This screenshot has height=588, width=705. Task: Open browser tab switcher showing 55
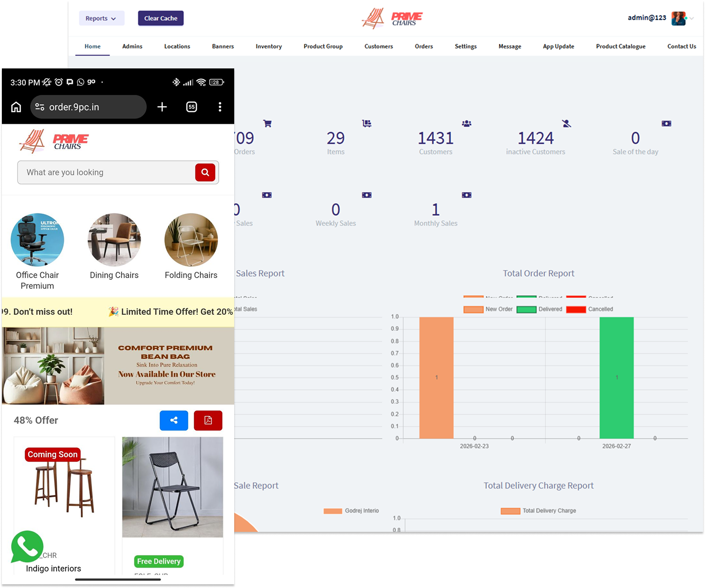coord(191,107)
